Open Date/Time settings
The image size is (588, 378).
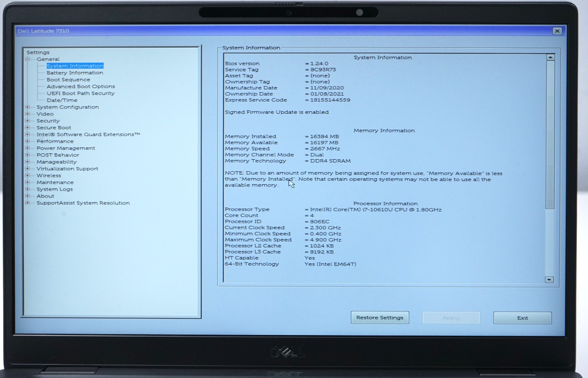[62, 100]
